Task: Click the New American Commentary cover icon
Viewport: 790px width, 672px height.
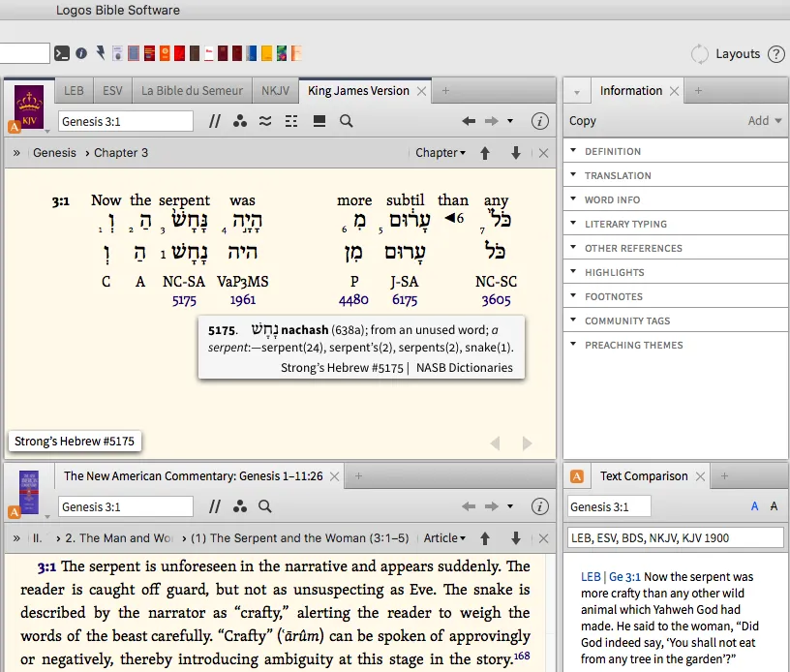Action: [29, 492]
